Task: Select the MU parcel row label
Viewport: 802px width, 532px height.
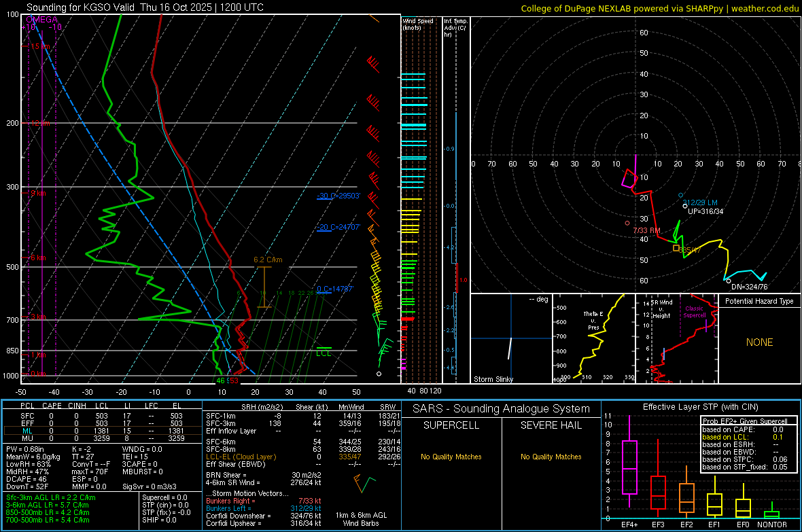Action: [x=27, y=438]
